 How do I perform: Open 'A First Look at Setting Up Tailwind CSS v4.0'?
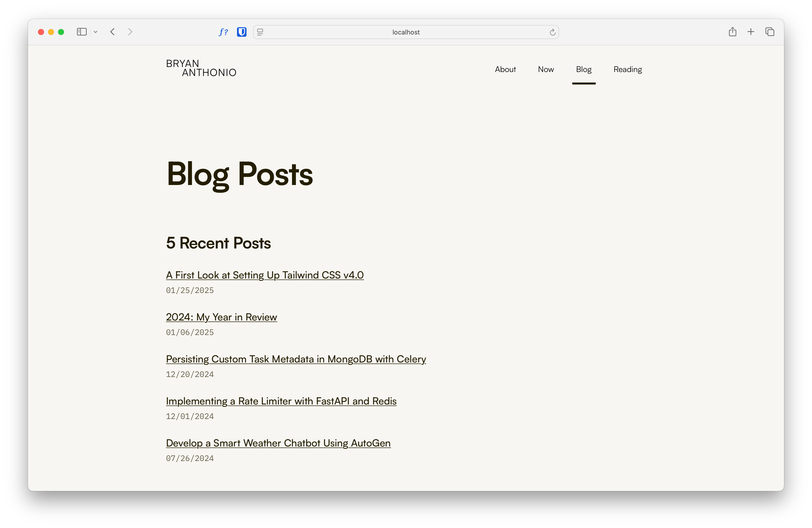click(x=265, y=275)
